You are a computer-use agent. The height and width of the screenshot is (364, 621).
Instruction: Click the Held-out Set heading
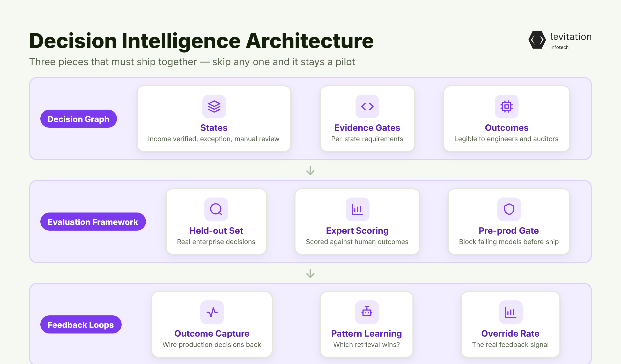216,231
